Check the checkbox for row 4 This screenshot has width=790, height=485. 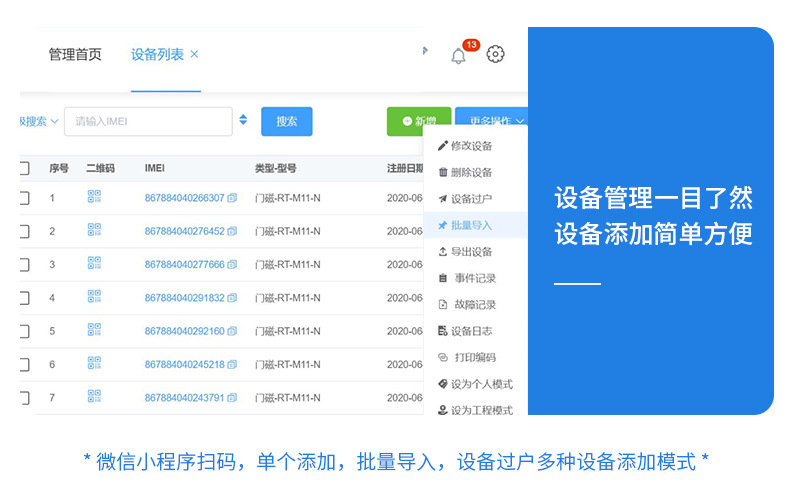tap(24, 298)
